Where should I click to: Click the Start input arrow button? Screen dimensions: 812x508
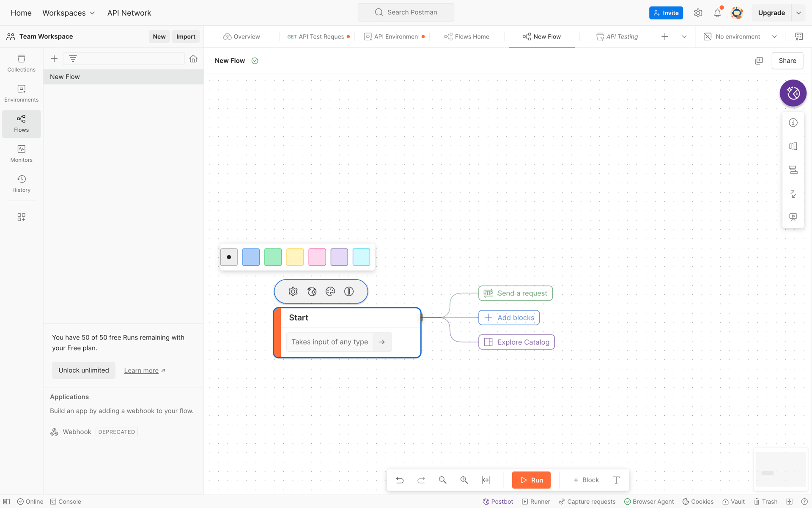pyautogui.click(x=382, y=342)
